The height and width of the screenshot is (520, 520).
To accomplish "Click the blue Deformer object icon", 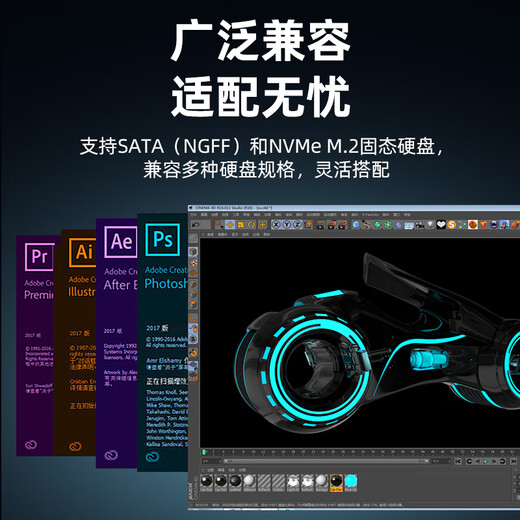I will 398,225.
